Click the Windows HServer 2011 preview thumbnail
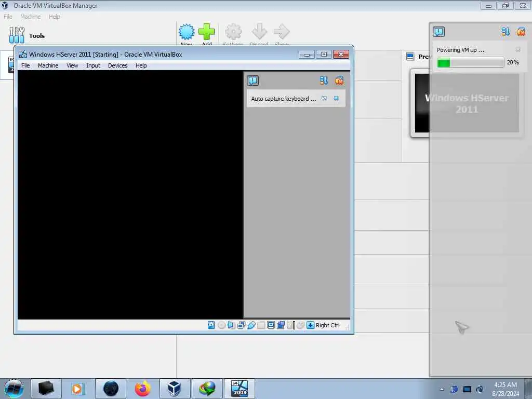Viewport: 532px width, 399px height. [467, 103]
